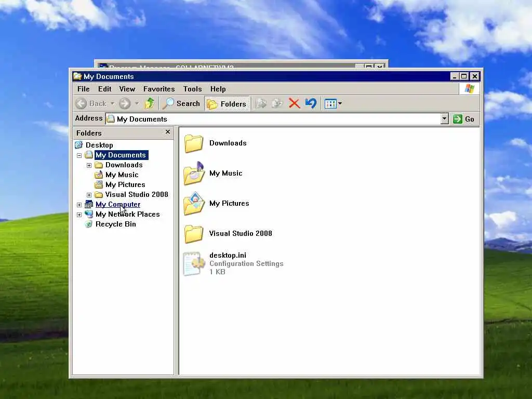The width and height of the screenshot is (532, 399).
Task: Toggle the Folders pane button
Action: [227, 104]
